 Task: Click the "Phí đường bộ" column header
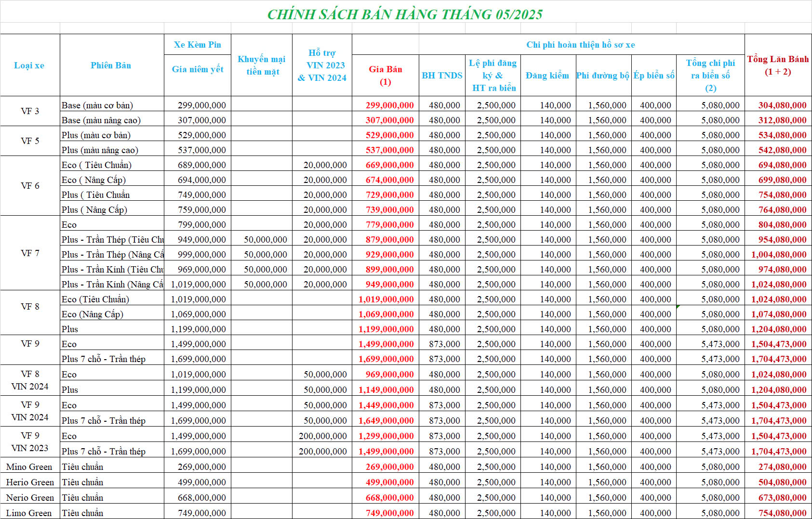[603, 76]
